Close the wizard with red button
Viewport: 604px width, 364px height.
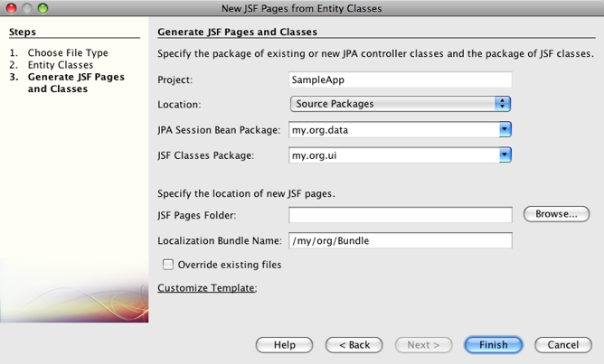pyautogui.click(x=10, y=8)
